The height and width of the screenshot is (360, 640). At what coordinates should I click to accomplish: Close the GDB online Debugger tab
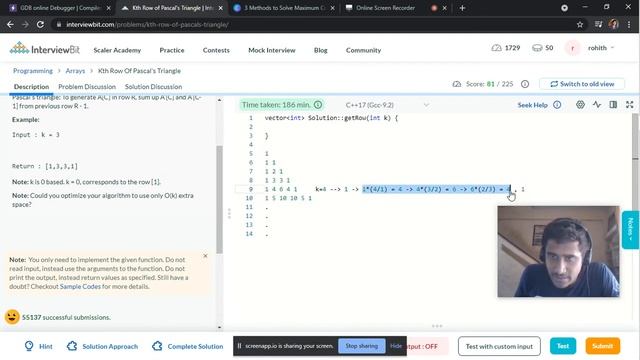[109, 8]
